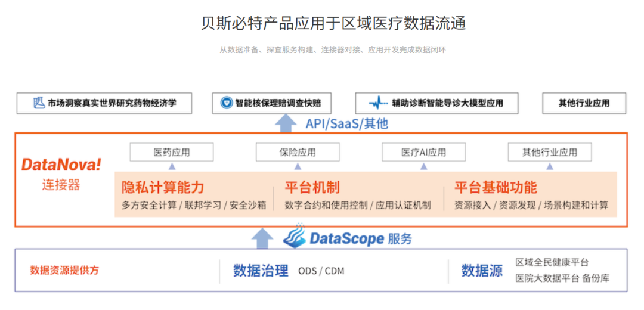Viewport: 644px width, 310px height.
Task: Click the small arrow below 医药应用
Action: pos(172,167)
